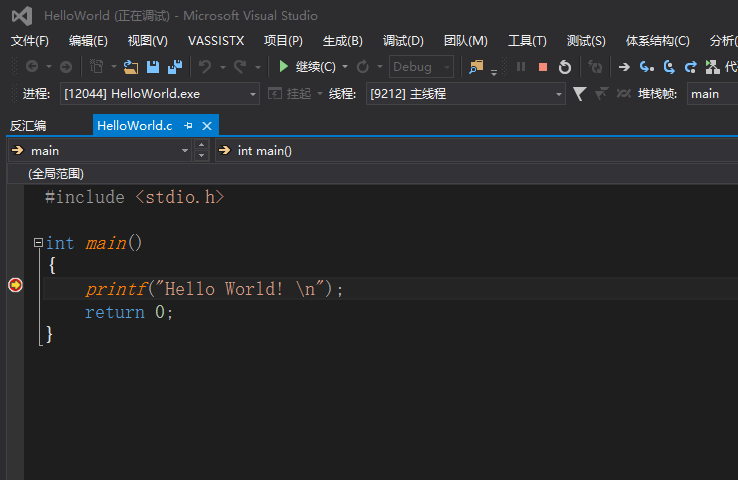Click the toolbar overflow options arrow
Screen dimensions: 738x480
[x=494, y=72]
